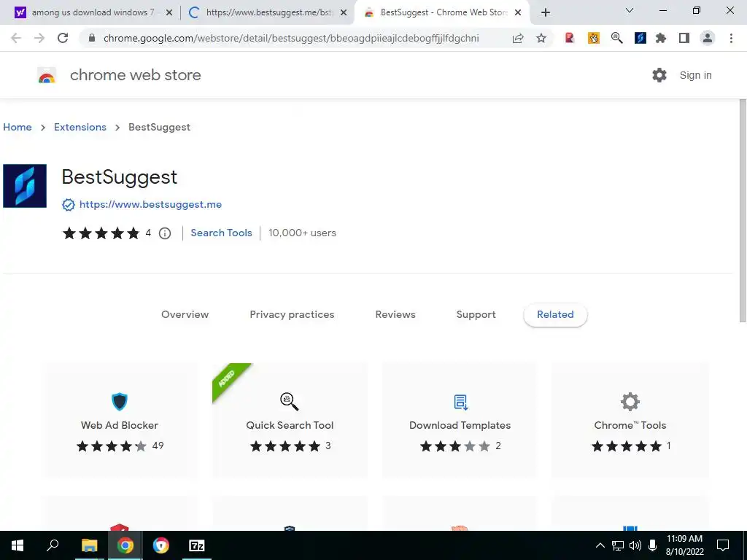Click the BestSuggest extension logo image
The image size is (747, 560).
pos(25,186)
